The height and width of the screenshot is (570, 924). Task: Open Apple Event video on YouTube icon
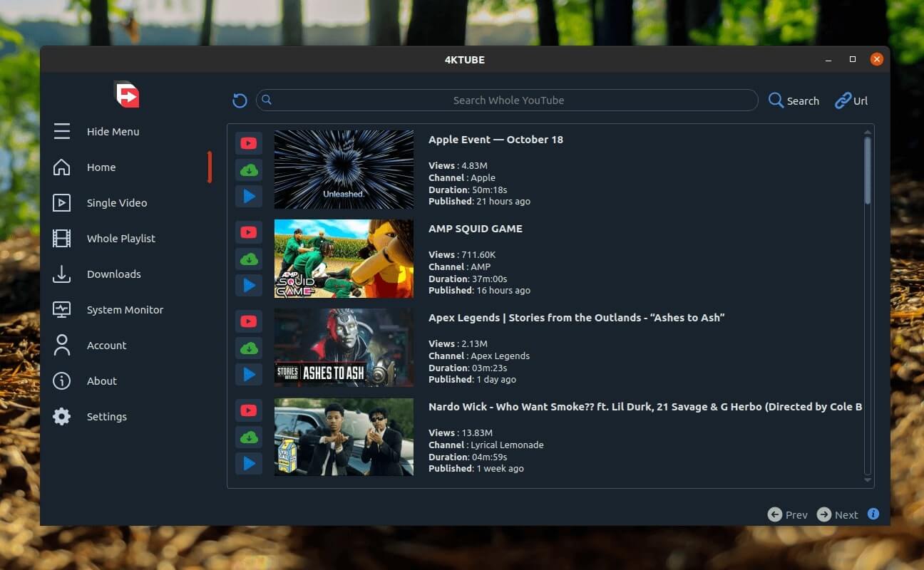(x=249, y=143)
